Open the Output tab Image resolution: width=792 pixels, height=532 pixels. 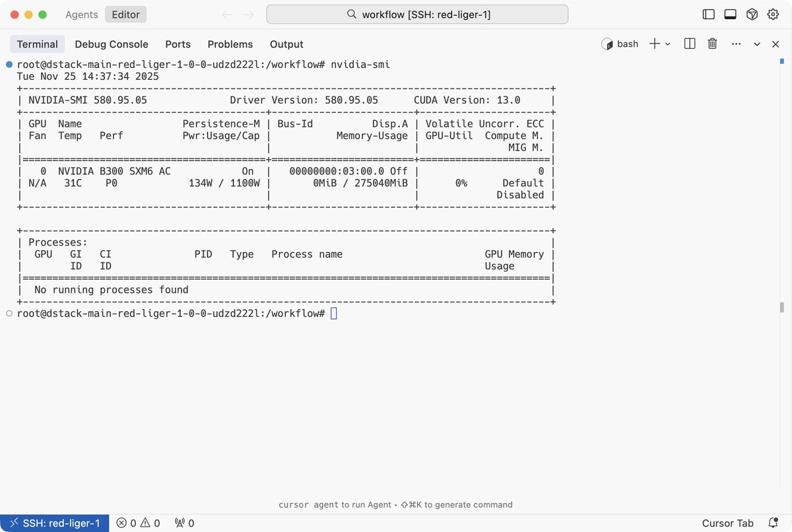286,44
